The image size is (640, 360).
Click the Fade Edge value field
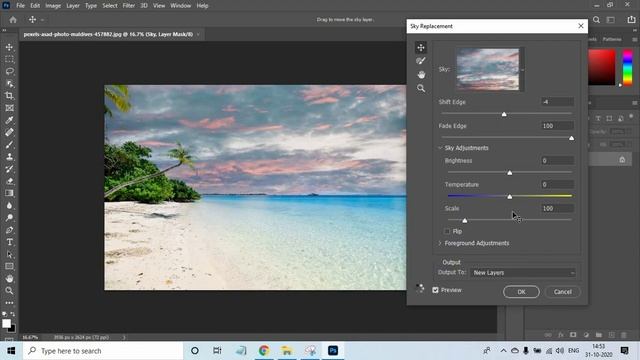coord(557,126)
